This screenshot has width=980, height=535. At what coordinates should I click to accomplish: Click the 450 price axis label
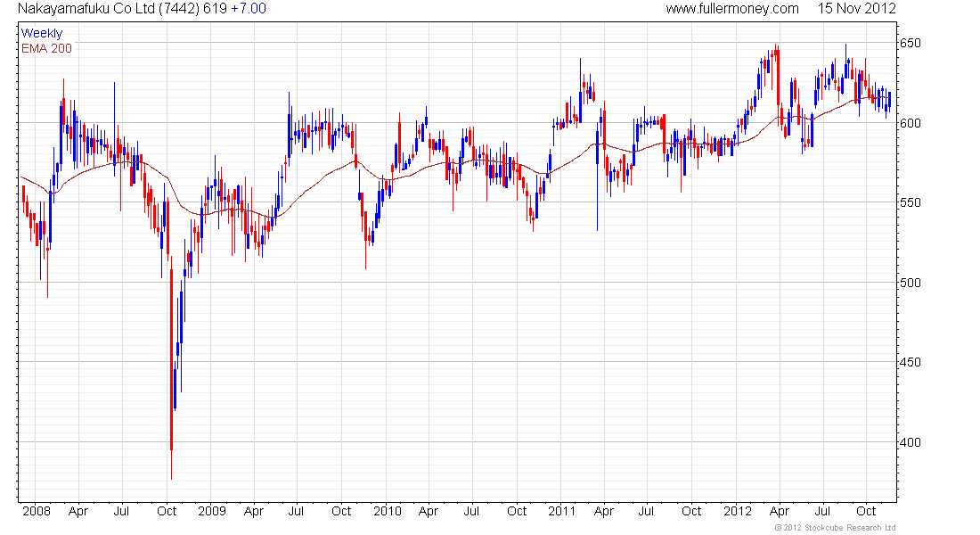coord(910,362)
